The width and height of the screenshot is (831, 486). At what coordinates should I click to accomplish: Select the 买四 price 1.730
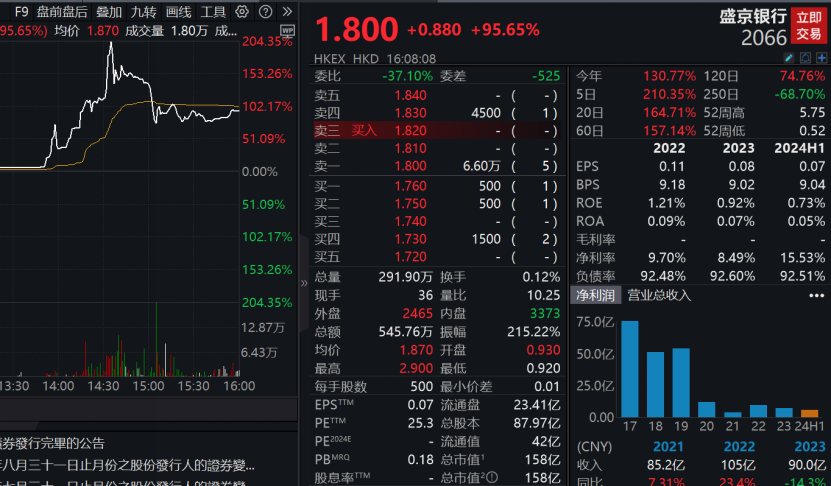[410, 239]
